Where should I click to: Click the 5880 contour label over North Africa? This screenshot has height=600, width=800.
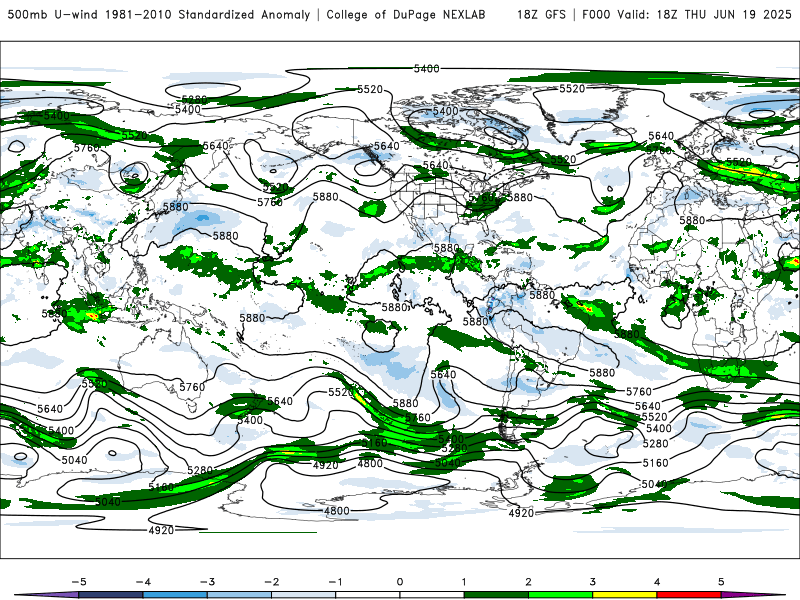click(692, 220)
